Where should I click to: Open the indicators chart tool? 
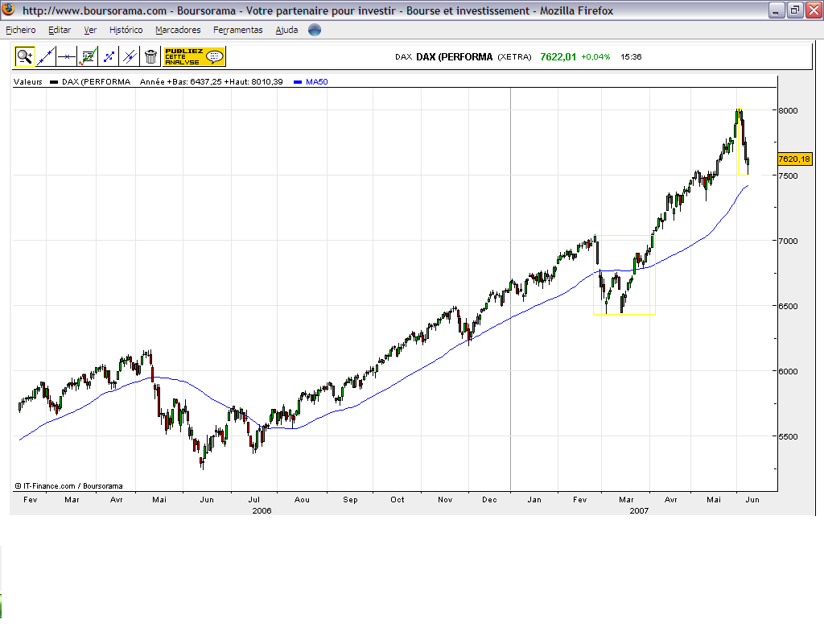tap(88, 56)
